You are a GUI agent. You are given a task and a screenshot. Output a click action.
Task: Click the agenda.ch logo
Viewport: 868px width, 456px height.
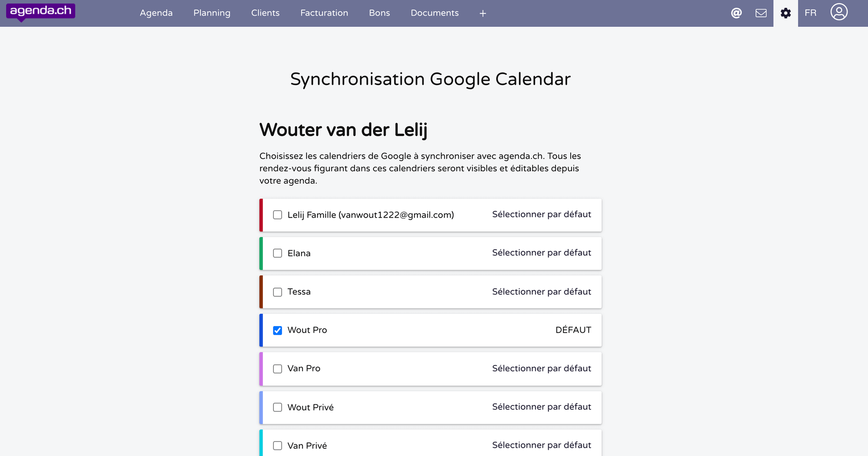(x=40, y=12)
